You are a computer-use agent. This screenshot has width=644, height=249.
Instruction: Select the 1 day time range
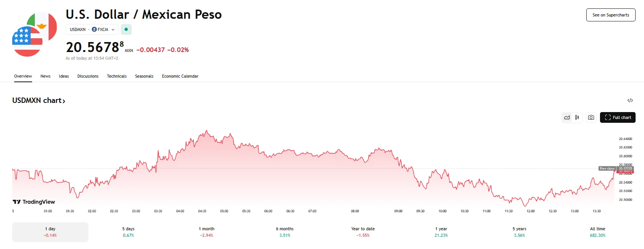[50, 232]
